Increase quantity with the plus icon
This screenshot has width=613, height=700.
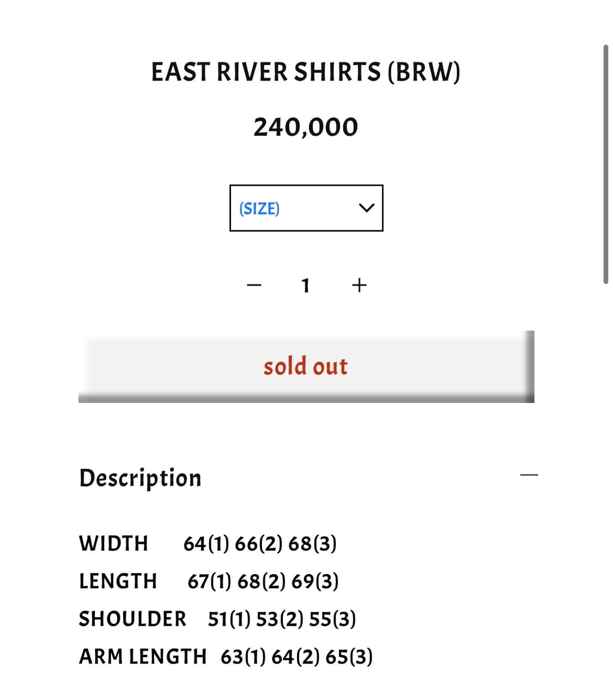pyautogui.click(x=359, y=285)
